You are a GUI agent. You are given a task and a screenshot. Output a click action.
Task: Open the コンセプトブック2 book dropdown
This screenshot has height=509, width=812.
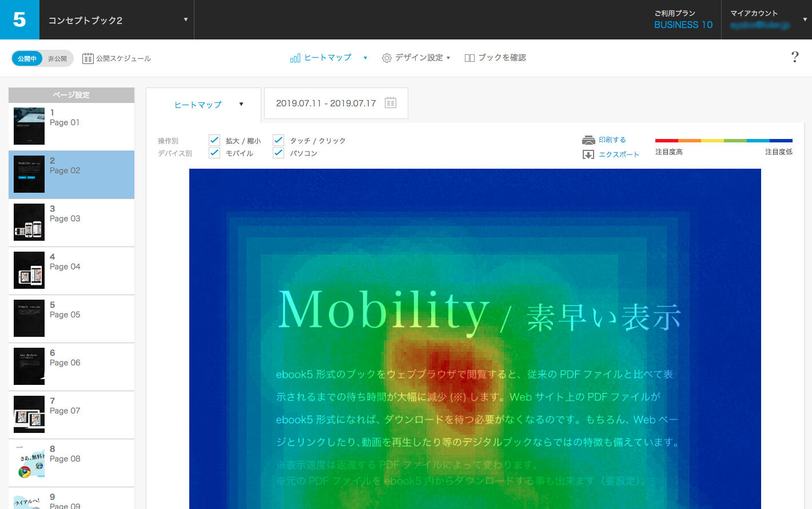click(x=117, y=20)
